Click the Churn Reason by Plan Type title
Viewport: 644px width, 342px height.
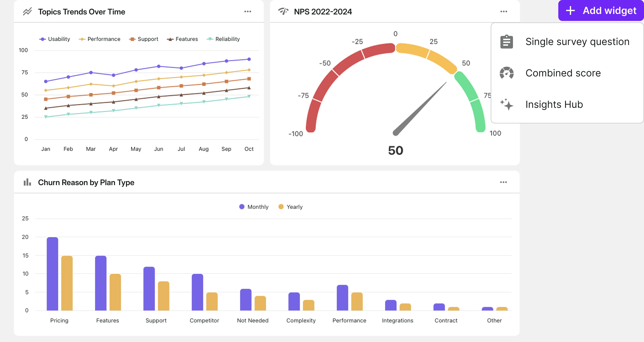86,183
